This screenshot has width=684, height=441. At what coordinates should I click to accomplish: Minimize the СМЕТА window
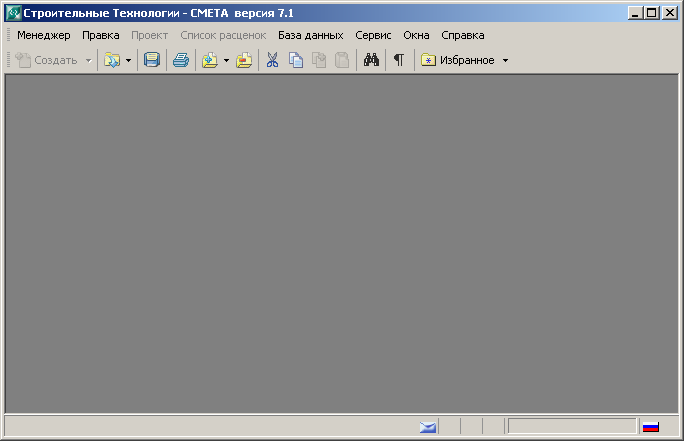point(635,13)
